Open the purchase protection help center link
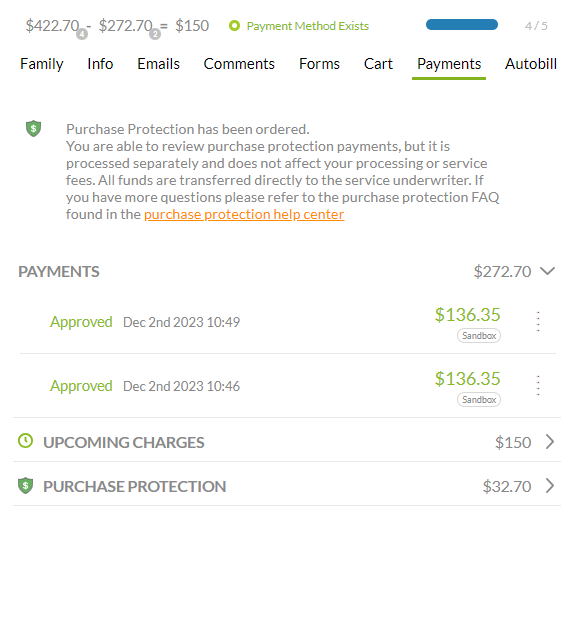 244,214
